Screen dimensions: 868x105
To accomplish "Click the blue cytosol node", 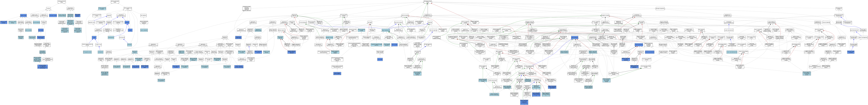I will 130,30.
